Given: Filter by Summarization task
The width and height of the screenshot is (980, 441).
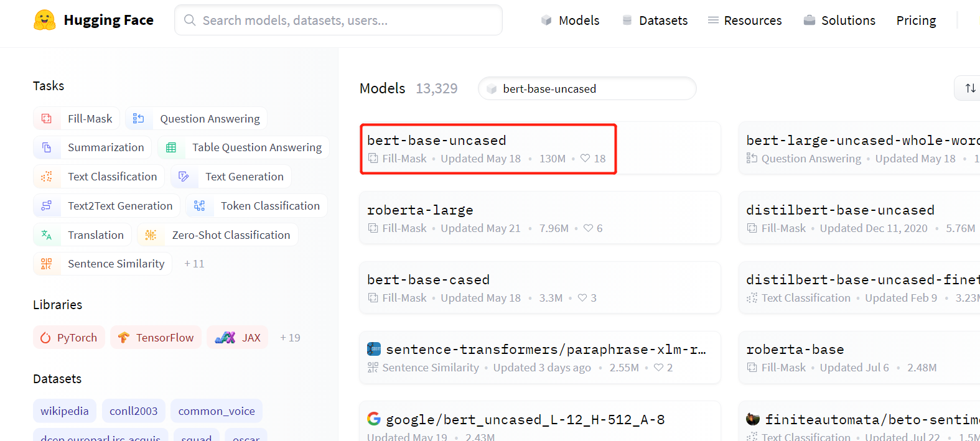Looking at the screenshot, I should point(93,147).
